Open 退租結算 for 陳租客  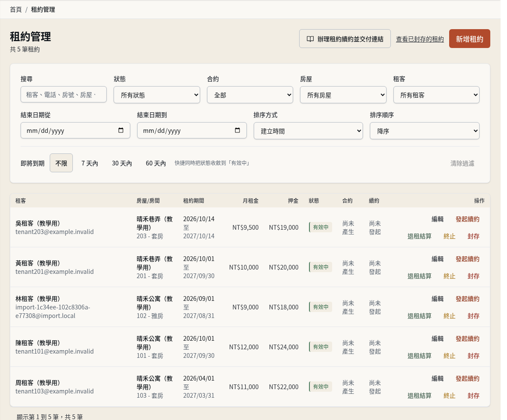[x=420, y=356]
